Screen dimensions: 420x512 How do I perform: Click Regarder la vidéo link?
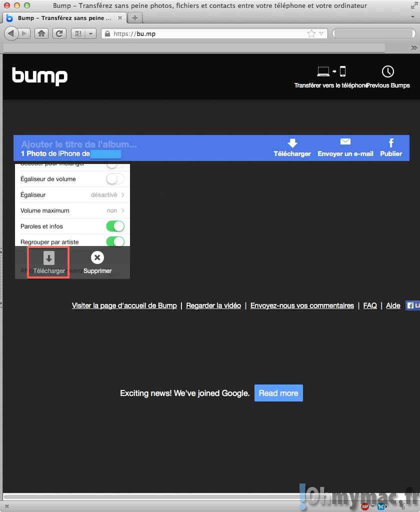click(x=213, y=305)
